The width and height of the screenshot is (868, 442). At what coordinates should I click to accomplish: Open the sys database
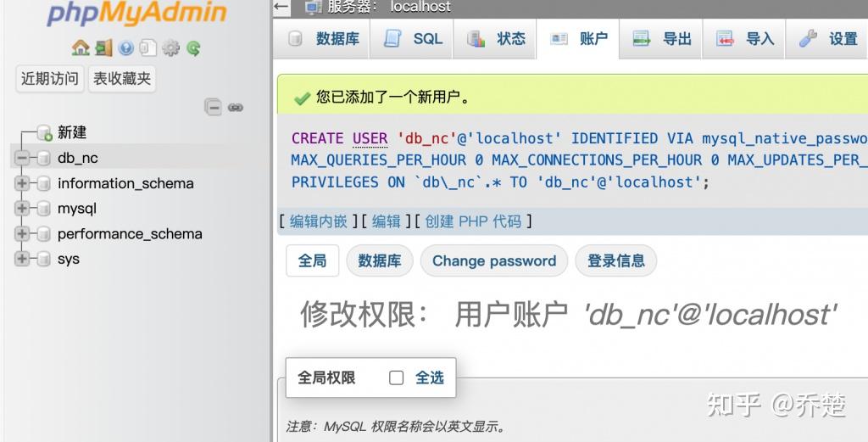point(69,260)
